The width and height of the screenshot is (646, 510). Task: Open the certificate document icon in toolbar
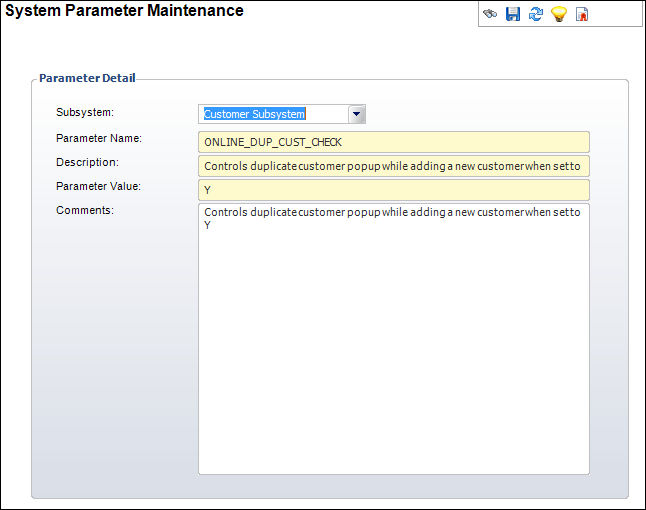point(582,14)
